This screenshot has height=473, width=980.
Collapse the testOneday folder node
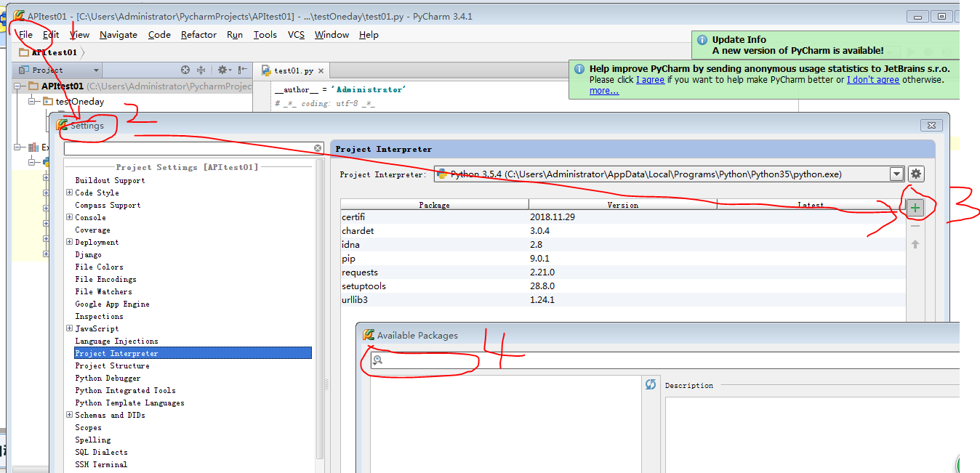point(32,102)
